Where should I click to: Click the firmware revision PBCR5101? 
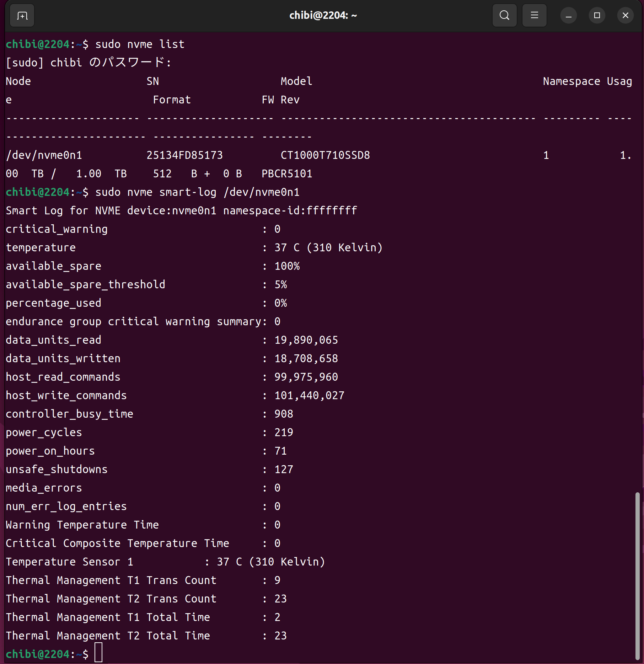point(287,174)
